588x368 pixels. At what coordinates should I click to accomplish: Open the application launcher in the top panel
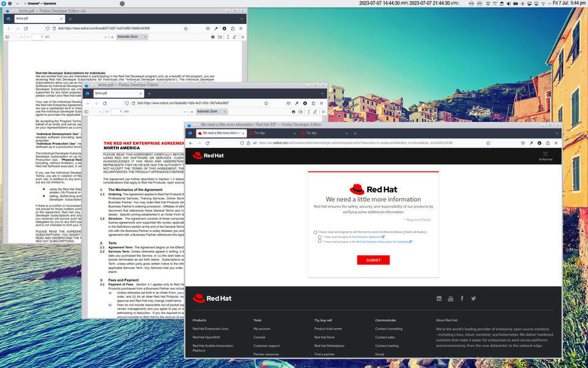point(4,4)
